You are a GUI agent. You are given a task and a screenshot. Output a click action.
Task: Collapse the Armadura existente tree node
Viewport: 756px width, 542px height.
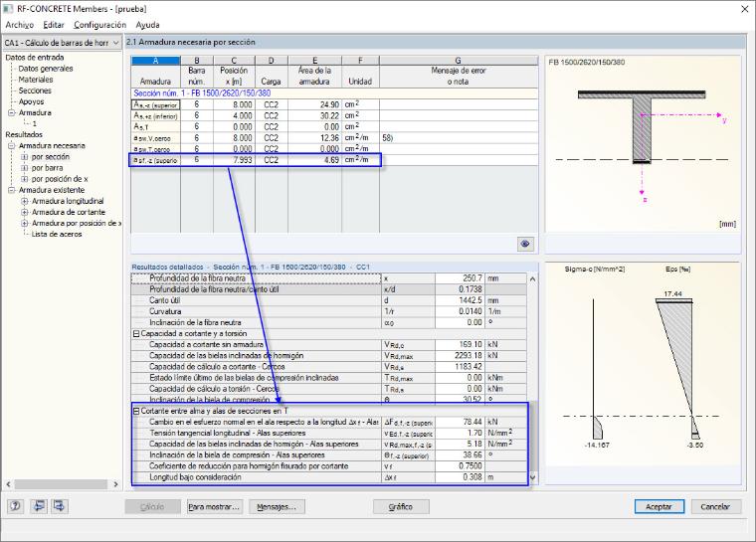[12, 190]
